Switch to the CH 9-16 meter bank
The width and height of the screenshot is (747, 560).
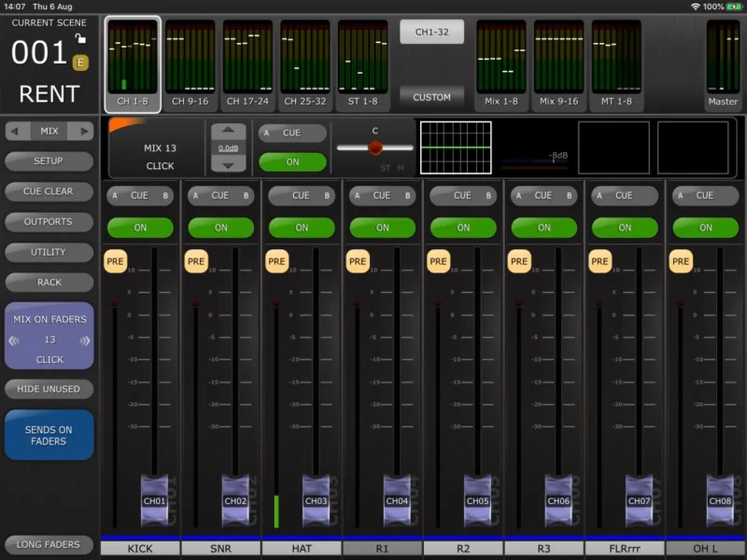[190, 64]
